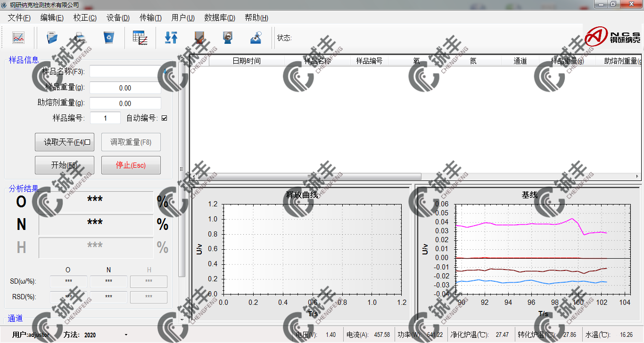
Task: Click the 氧 column header
Action: [x=416, y=61]
